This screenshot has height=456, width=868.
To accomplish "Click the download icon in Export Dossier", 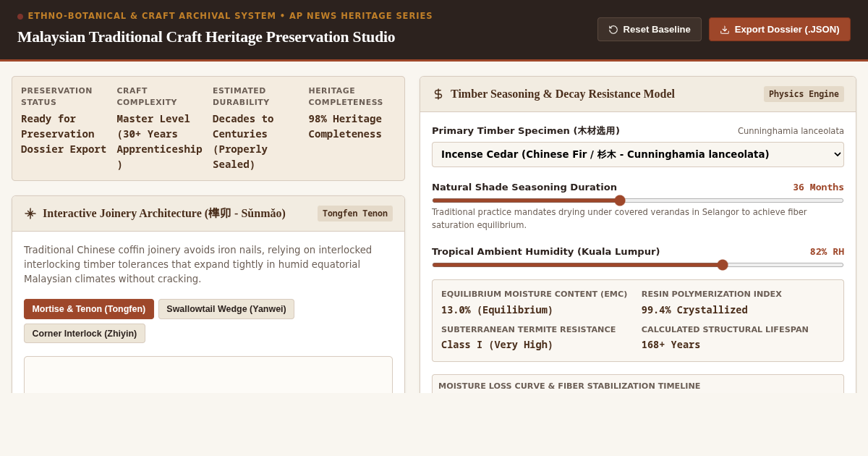I will pyautogui.click(x=725, y=30).
